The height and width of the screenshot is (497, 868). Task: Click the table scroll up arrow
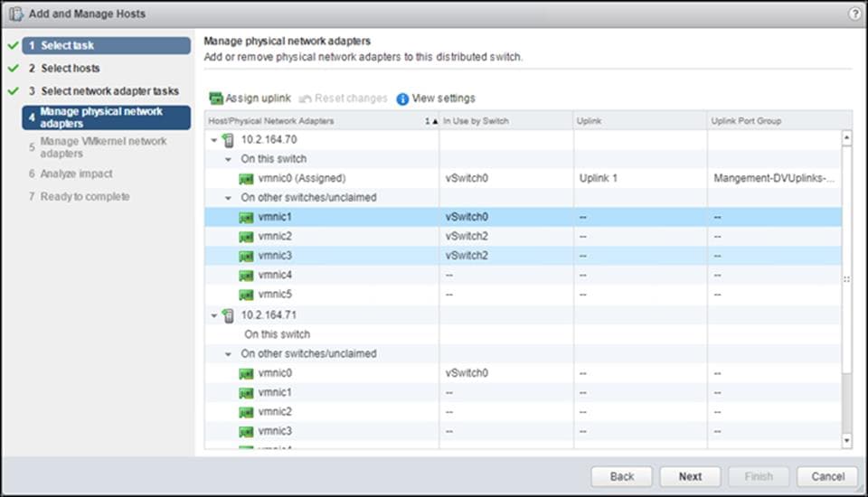[846, 137]
